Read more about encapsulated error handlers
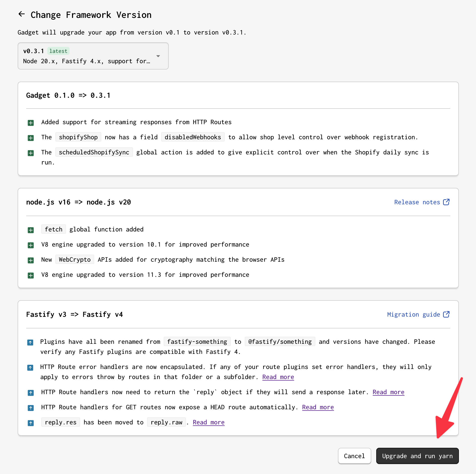Image resolution: width=476 pixels, height=474 pixels. pos(278,377)
